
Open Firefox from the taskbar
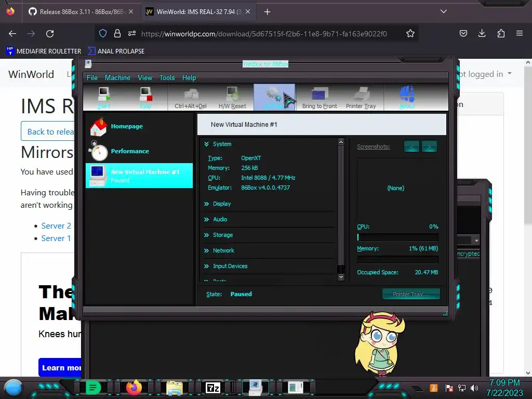tap(134, 388)
